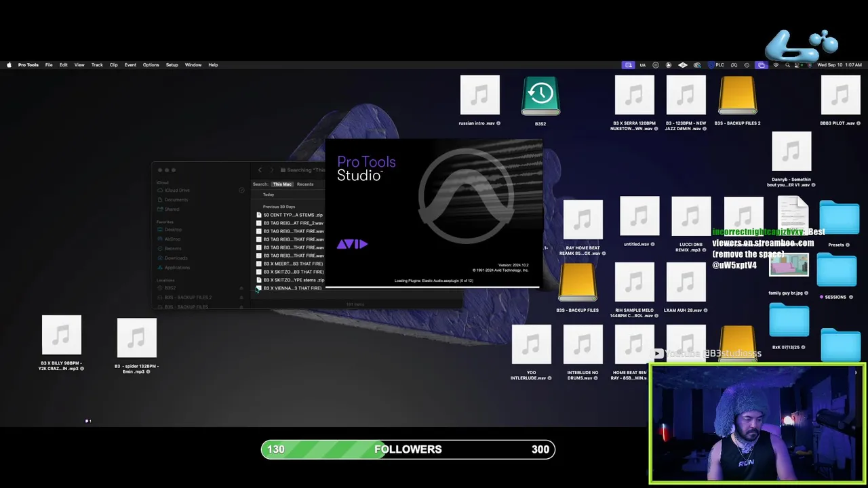The height and width of the screenshot is (488, 868).
Task: Open the Setup menu
Action: point(172,65)
